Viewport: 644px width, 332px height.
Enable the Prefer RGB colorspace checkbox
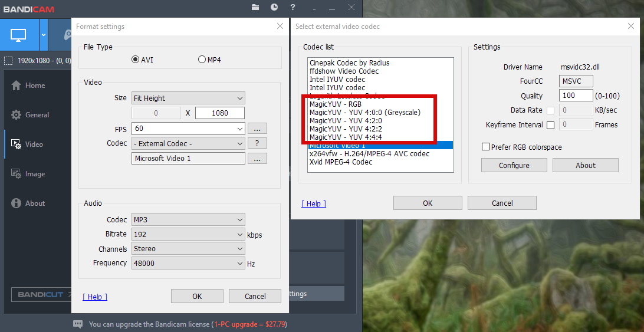485,147
